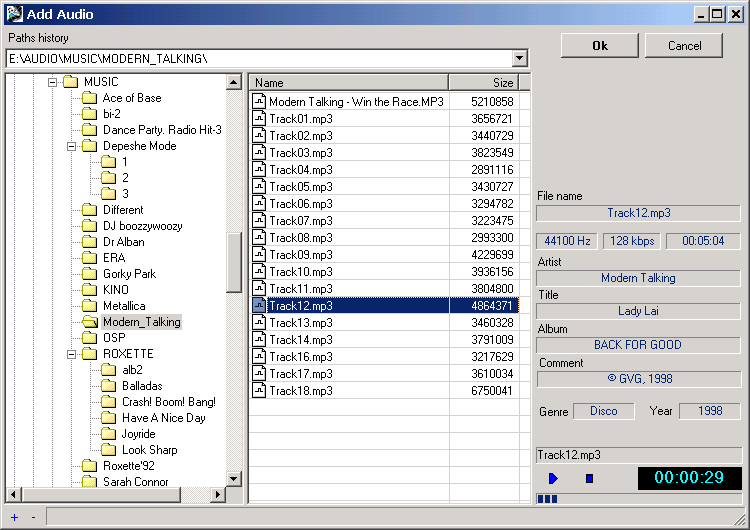The width and height of the screenshot is (750, 530).
Task: Select Track03.mp3 in the file list
Action: point(385,153)
